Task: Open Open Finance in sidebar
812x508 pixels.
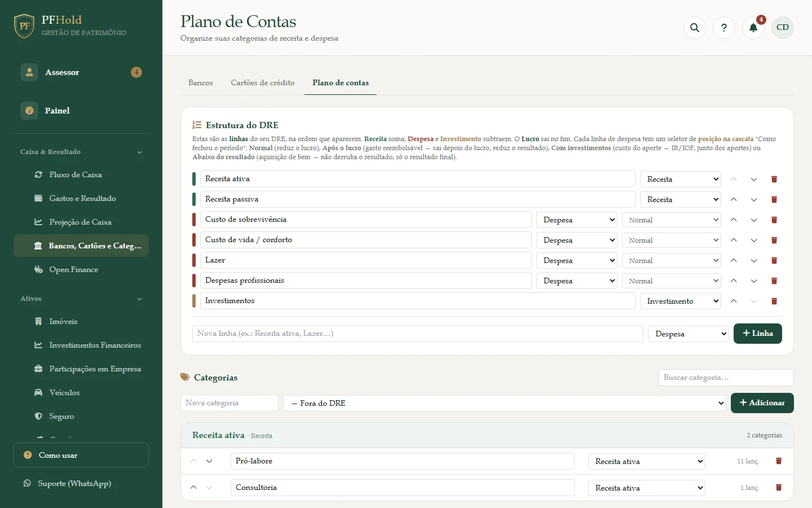Action: [81, 270]
